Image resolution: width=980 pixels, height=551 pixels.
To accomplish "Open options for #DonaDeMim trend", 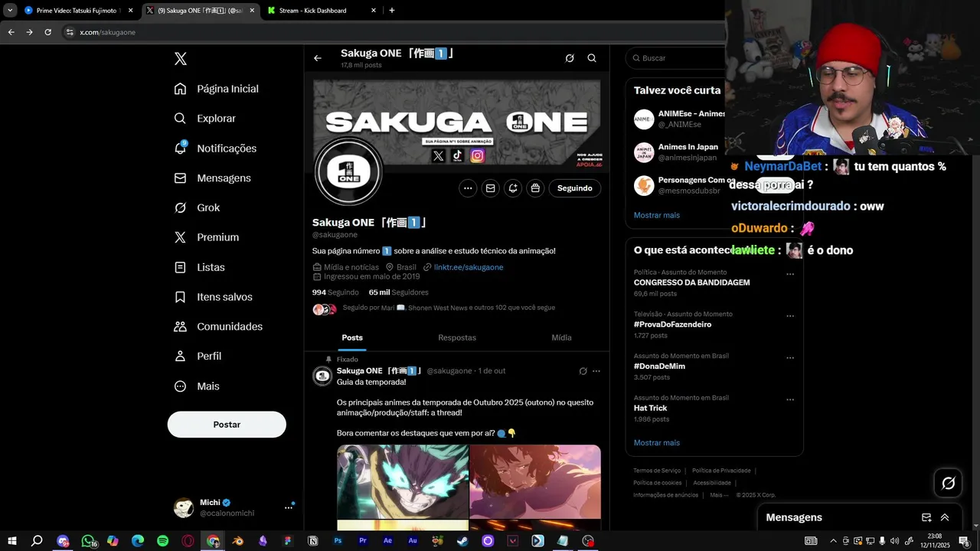I will tap(790, 358).
